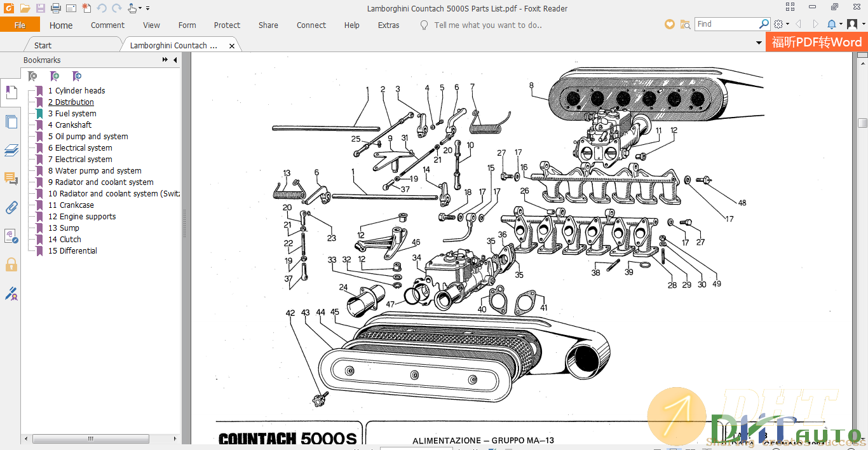Print the document using printer icon

(55, 8)
